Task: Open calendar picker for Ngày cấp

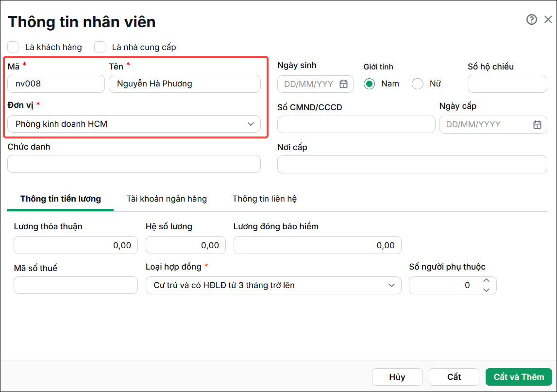Action: [537, 124]
